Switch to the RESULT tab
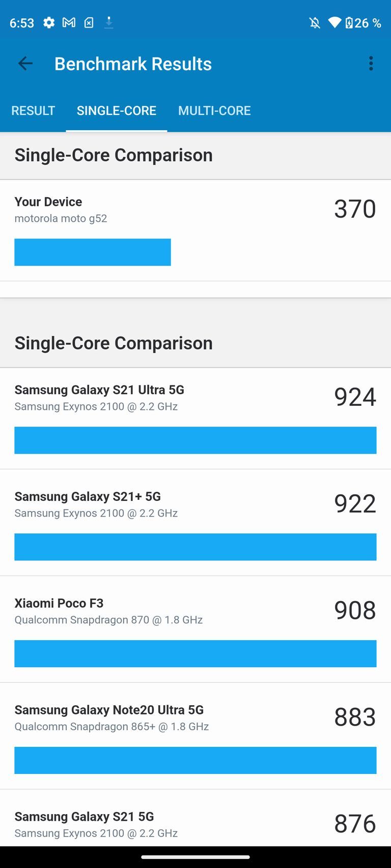The width and height of the screenshot is (391, 868). [x=33, y=111]
